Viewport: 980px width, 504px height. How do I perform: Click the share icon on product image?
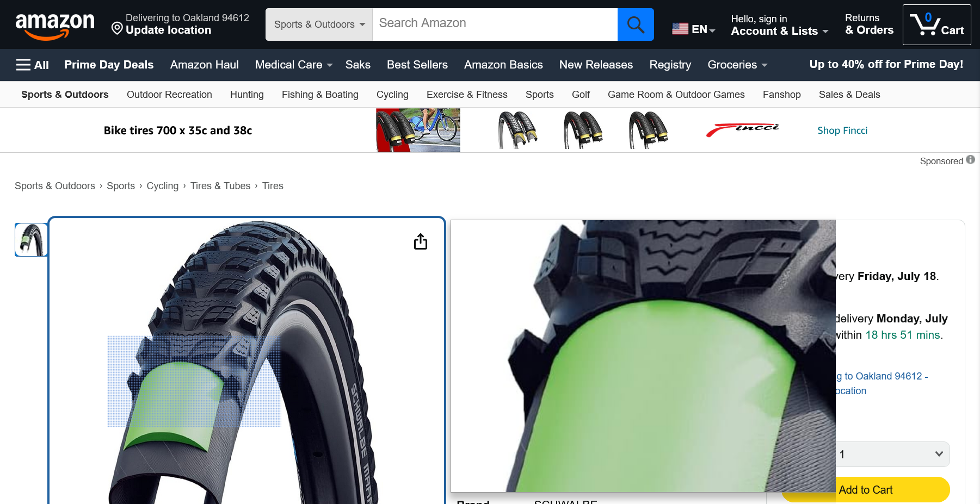(421, 241)
